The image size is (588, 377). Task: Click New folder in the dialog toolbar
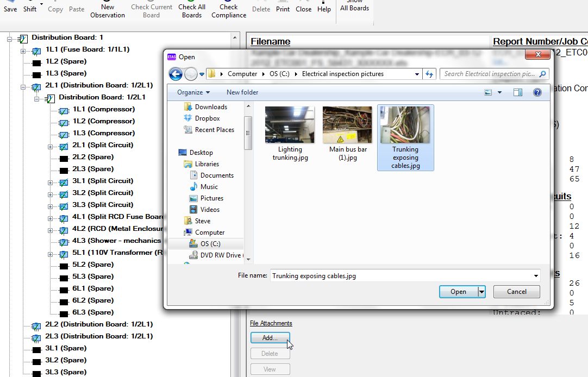[x=242, y=92]
